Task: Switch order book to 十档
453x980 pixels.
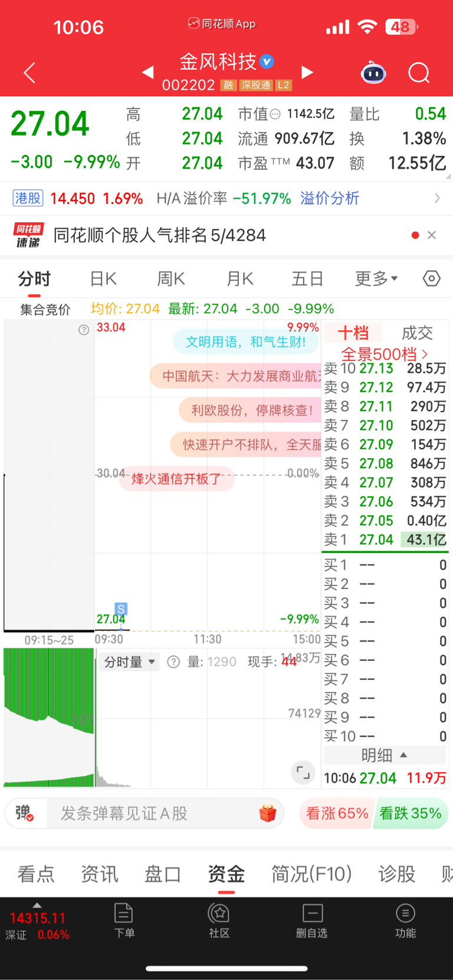Action: 353,333
